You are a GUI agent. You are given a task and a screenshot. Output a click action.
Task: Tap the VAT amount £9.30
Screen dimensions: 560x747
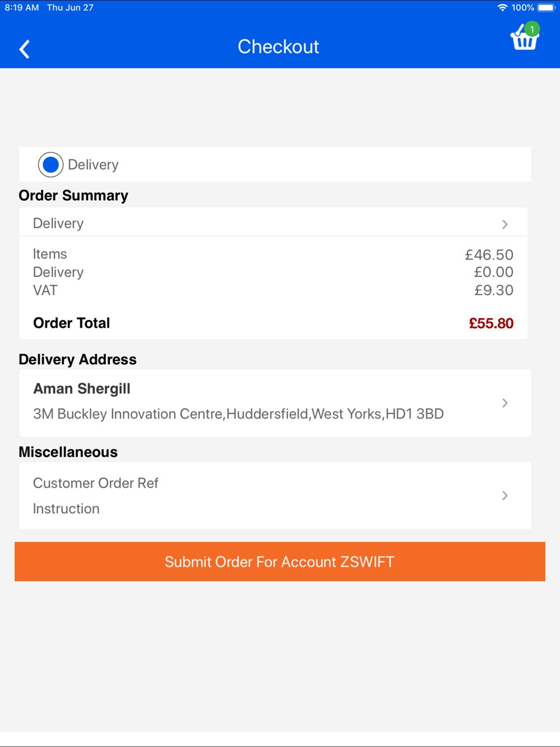click(x=494, y=290)
